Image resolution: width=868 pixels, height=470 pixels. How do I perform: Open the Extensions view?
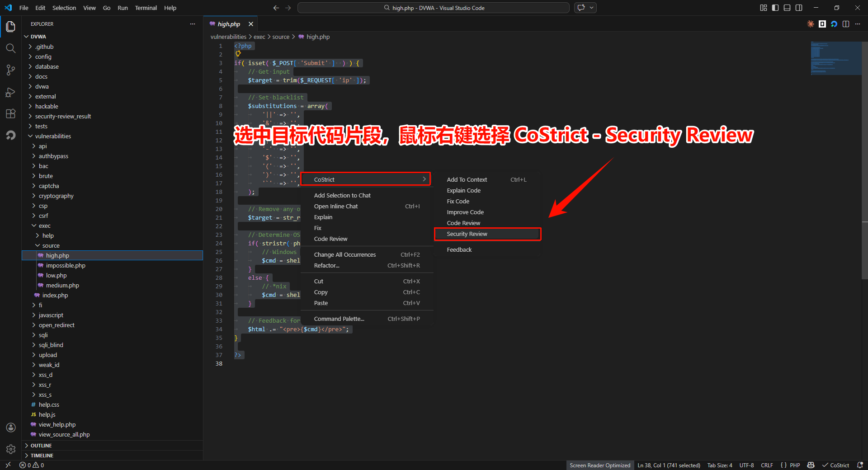click(11, 114)
